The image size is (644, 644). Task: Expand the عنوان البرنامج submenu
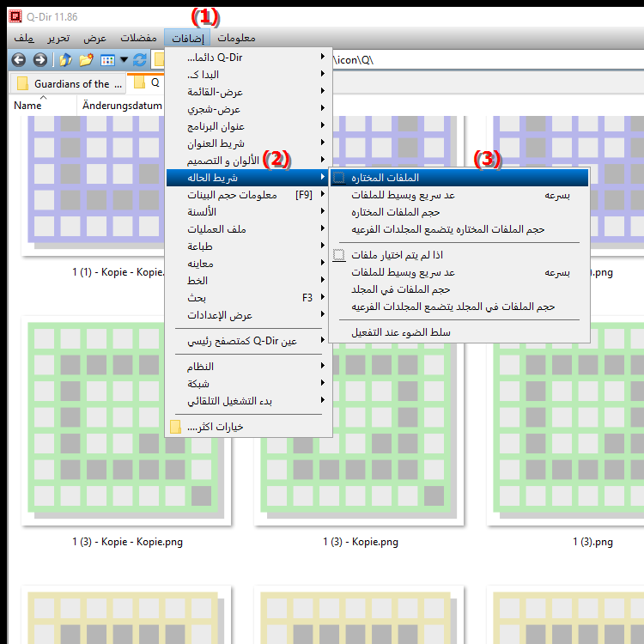point(247,126)
